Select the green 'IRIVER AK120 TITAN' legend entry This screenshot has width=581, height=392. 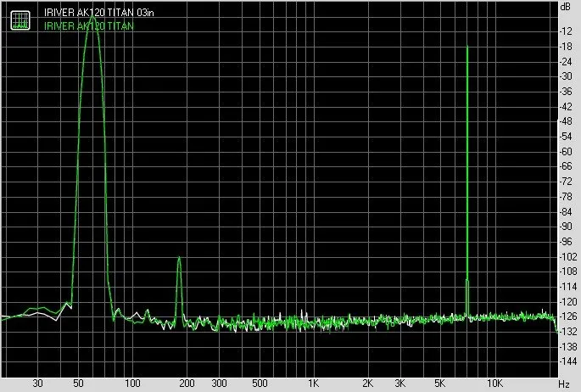(x=88, y=26)
